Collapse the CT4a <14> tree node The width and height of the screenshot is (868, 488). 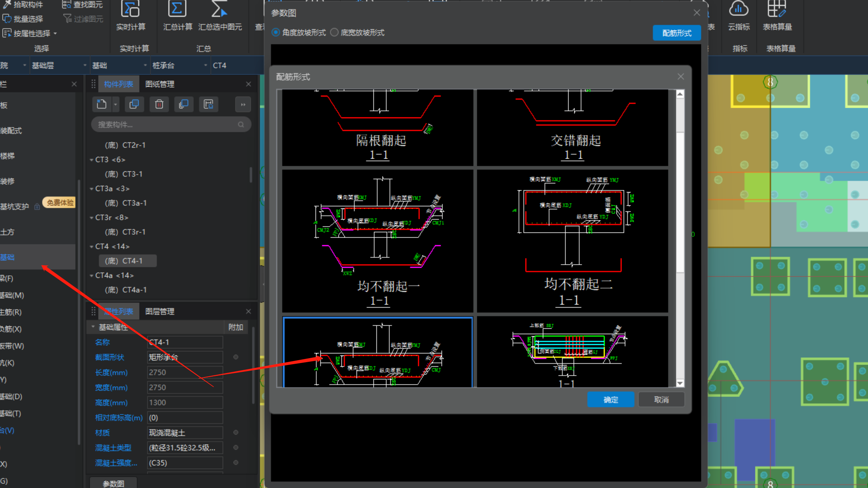(x=92, y=275)
